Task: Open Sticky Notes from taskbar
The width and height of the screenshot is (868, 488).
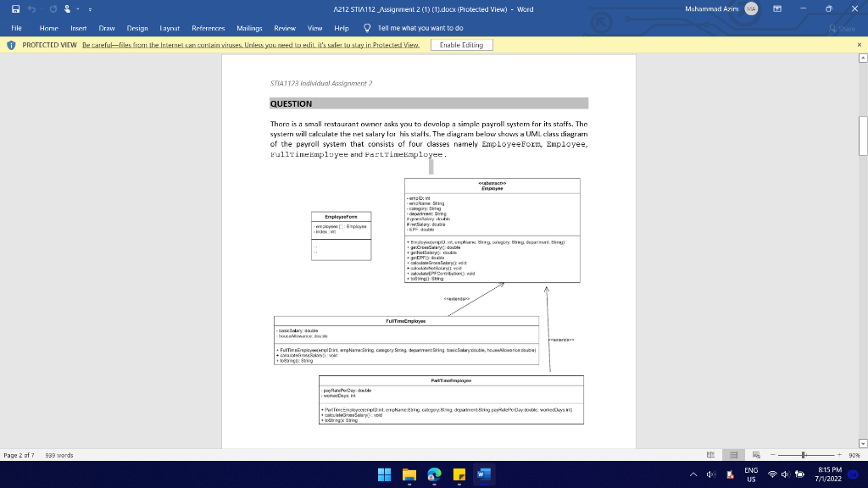Action: [459, 474]
